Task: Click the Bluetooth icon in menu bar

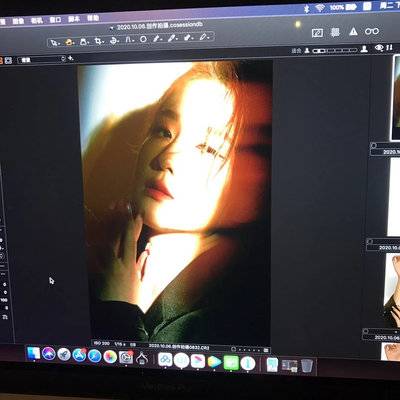Action: coord(307,9)
